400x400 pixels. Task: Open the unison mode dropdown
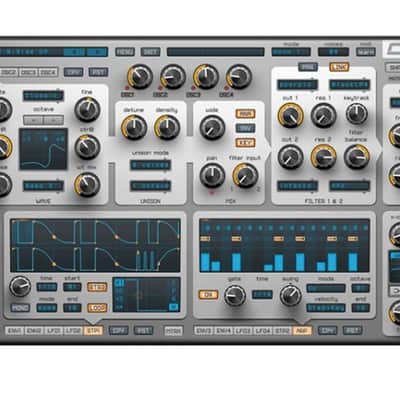point(150,165)
